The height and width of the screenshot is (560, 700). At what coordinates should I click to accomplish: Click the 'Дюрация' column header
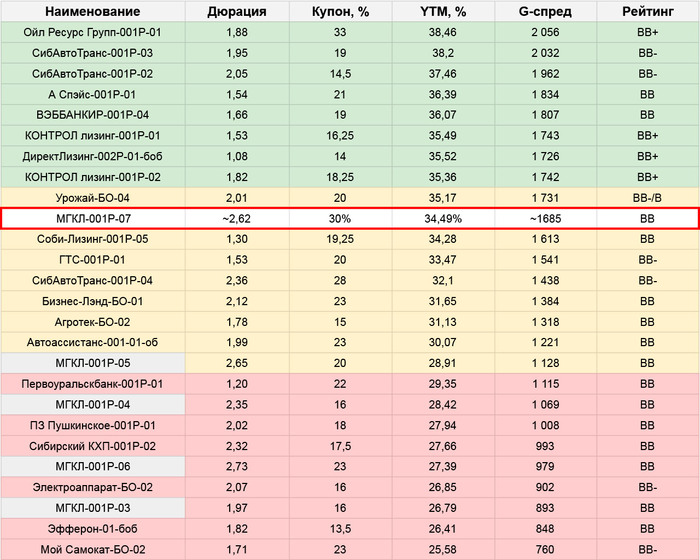(237, 12)
